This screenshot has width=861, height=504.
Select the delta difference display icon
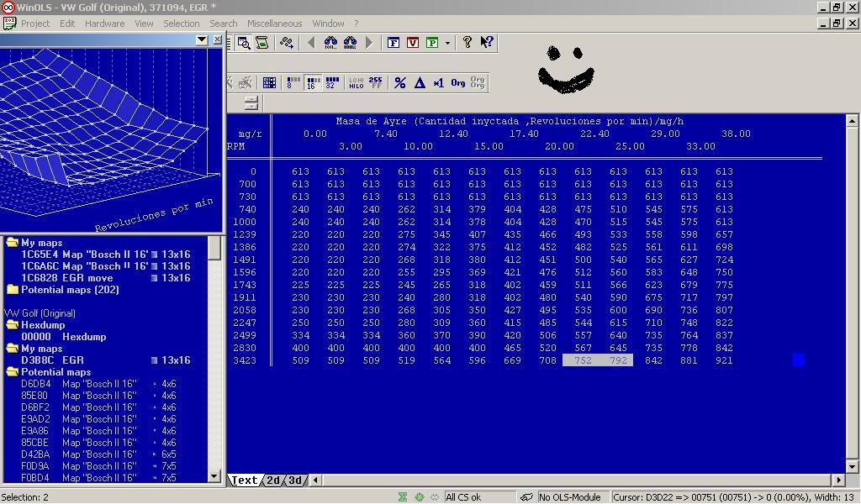coord(420,83)
